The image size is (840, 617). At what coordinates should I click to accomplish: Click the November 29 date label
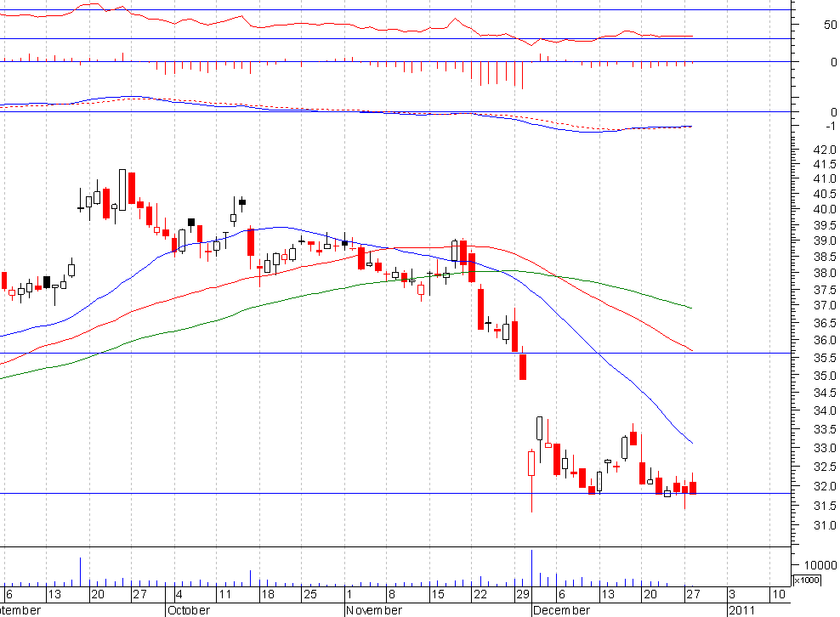coord(523,594)
